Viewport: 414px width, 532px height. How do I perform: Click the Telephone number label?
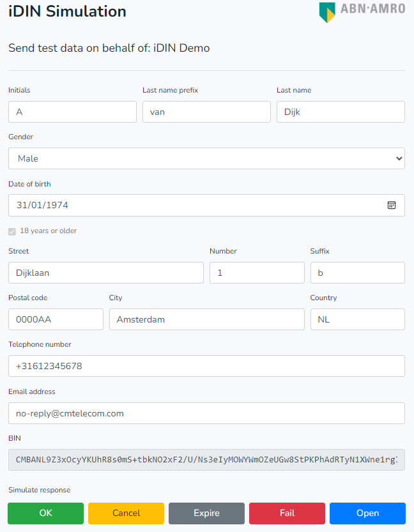tap(40, 344)
